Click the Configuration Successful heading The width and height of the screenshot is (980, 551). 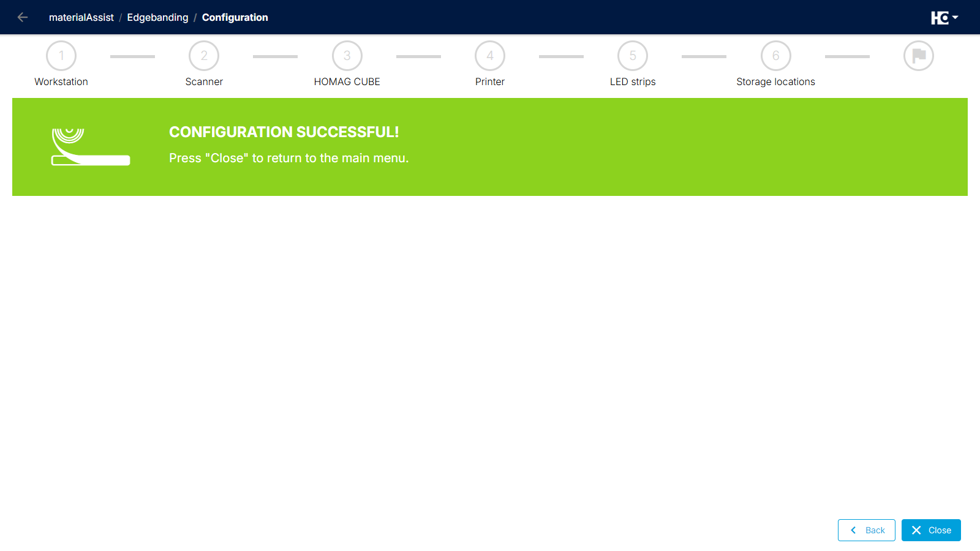[284, 132]
